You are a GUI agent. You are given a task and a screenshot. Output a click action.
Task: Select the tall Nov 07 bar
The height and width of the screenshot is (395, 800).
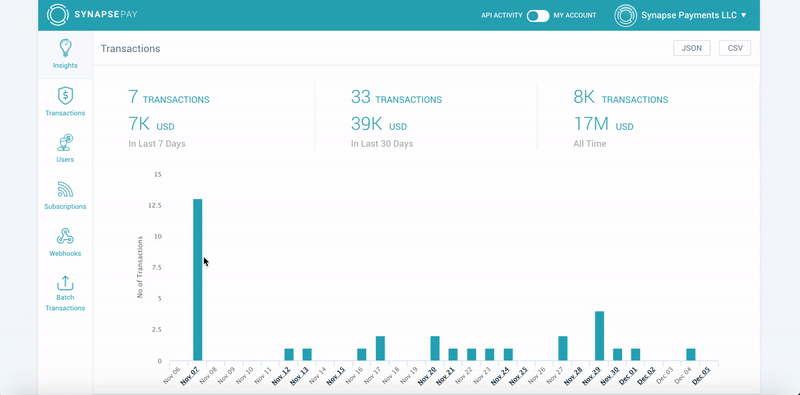tap(197, 280)
